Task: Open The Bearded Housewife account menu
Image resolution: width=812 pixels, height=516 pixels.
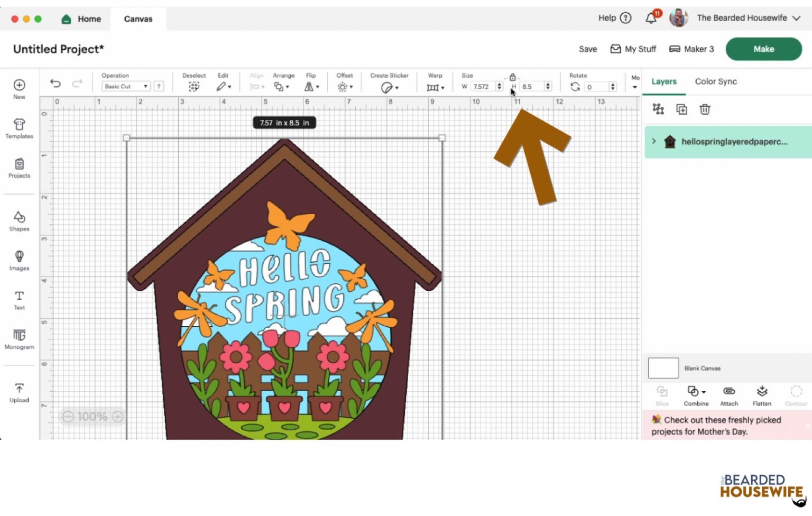Action: (742, 17)
